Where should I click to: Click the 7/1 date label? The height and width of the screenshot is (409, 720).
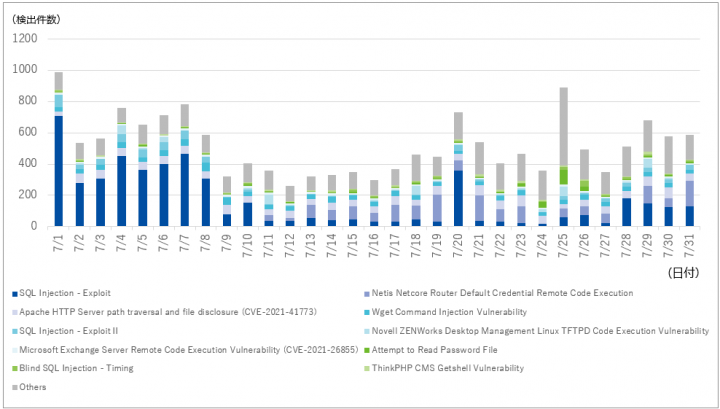59,241
